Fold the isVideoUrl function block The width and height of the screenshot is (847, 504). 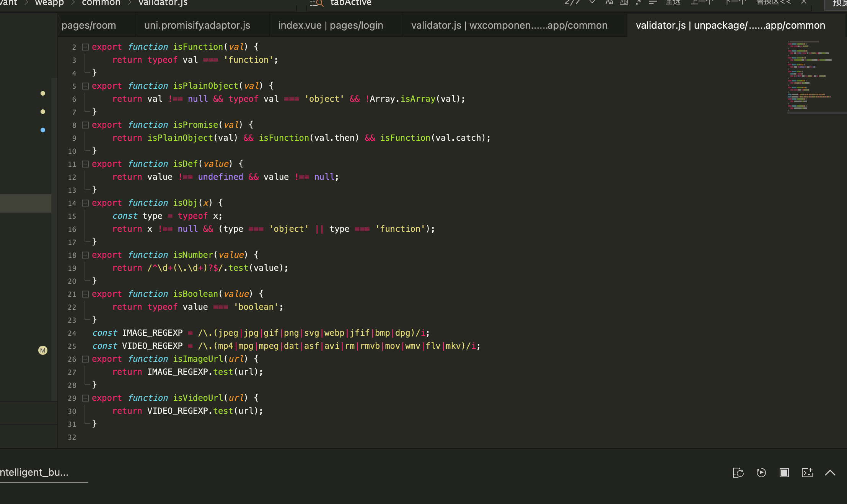pyautogui.click(x=85, y=398)
